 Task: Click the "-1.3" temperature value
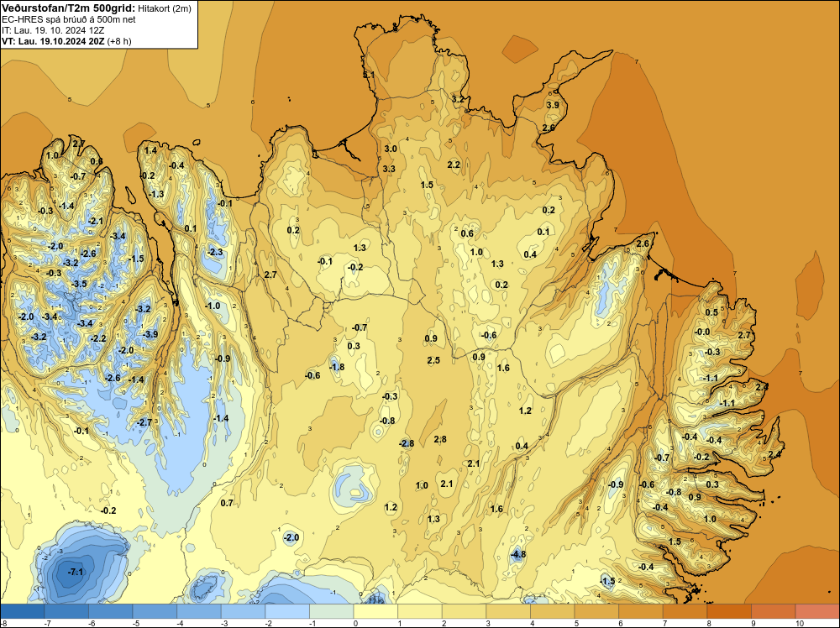156,194
